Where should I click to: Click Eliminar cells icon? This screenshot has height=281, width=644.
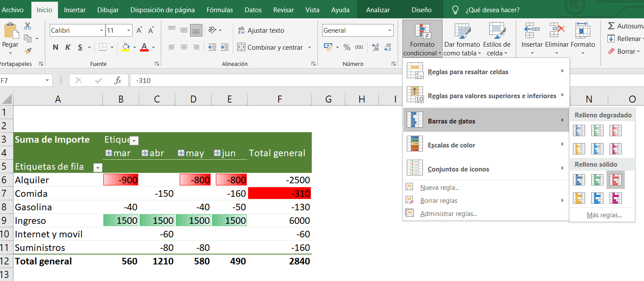point(557,31)
